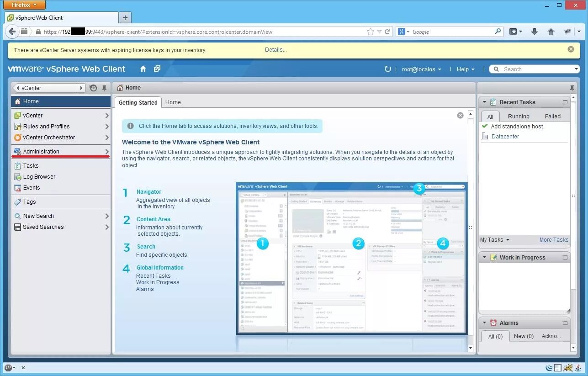Toggle the bookmark star in the address bar

(371, 32)
